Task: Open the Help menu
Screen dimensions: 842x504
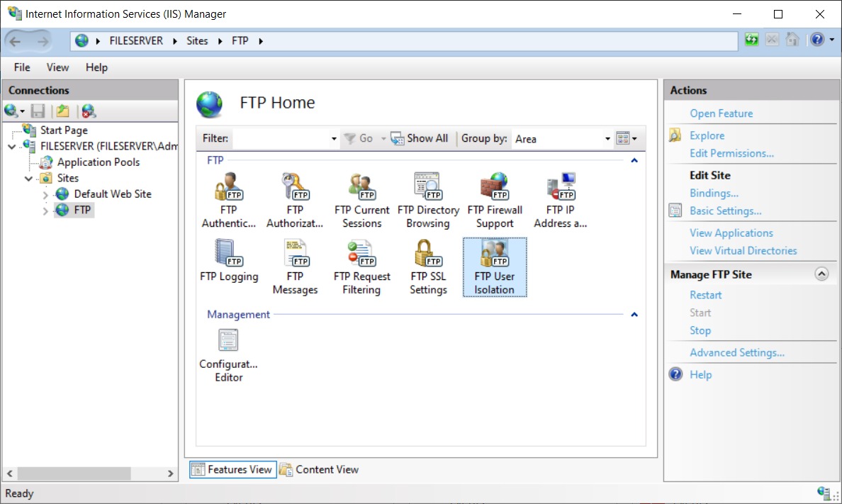Action: pos(96,67)
